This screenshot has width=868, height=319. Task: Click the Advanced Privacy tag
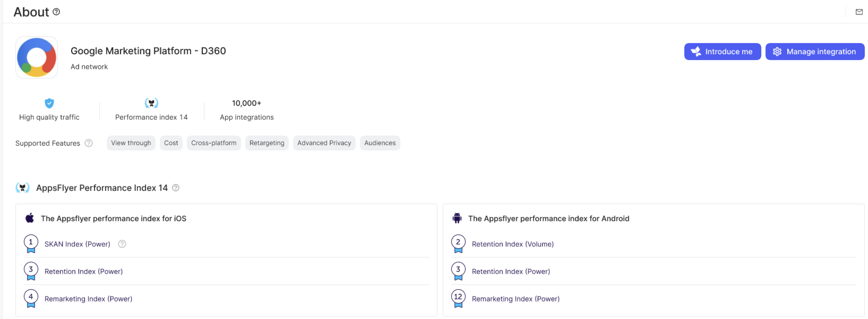coord(324,143)
